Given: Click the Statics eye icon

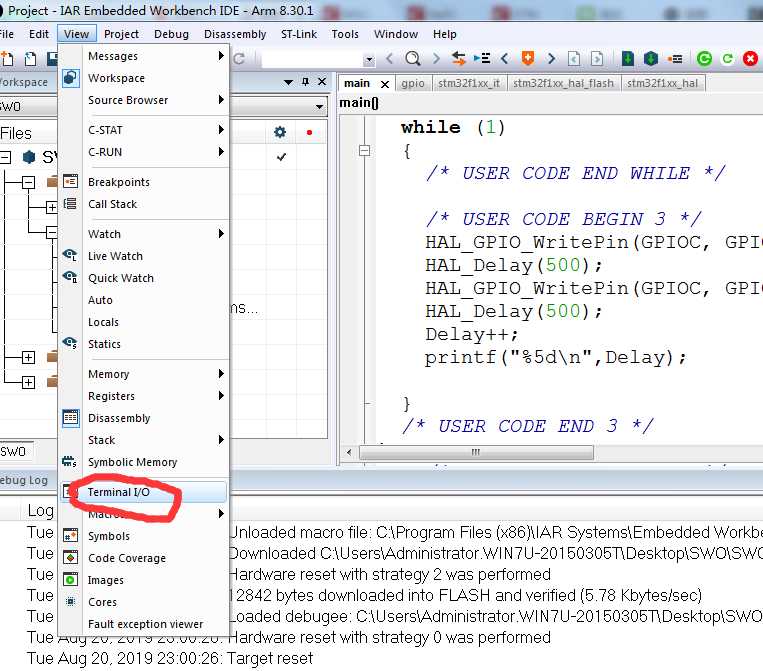Looking at the screenshot, I should [70, 343].
